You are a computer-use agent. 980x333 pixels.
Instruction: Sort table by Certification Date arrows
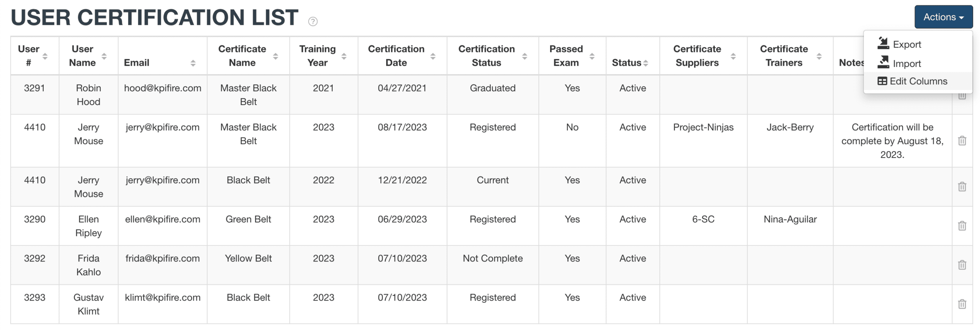[433, 56]
